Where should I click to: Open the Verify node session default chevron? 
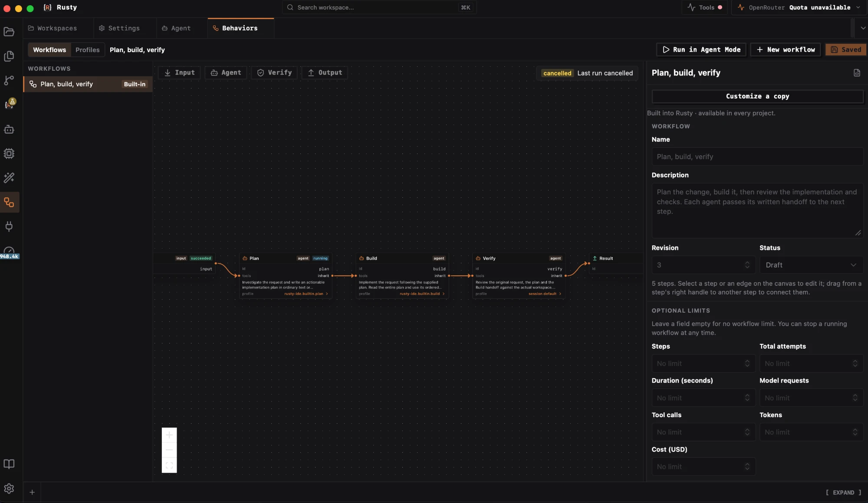560,294
